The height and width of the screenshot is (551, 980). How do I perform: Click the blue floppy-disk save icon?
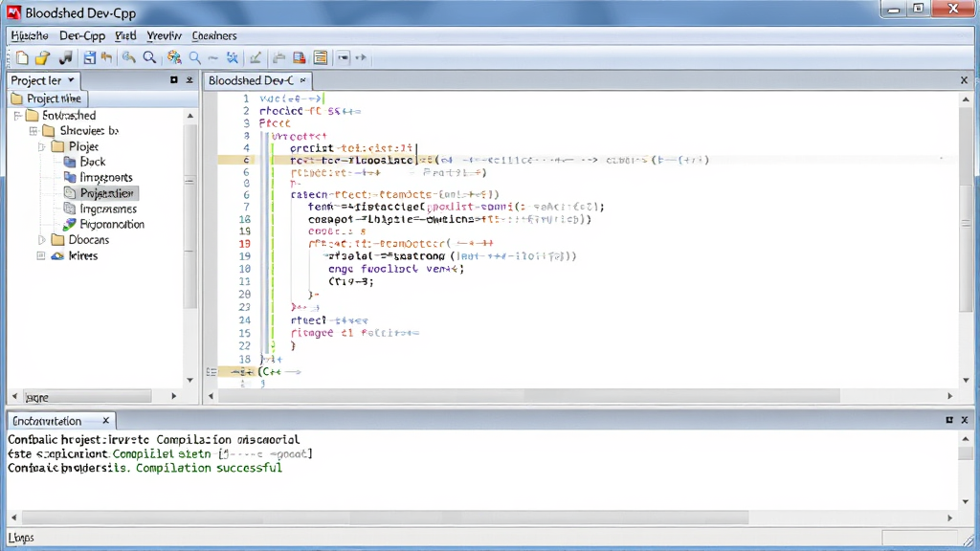coord(89,58)
